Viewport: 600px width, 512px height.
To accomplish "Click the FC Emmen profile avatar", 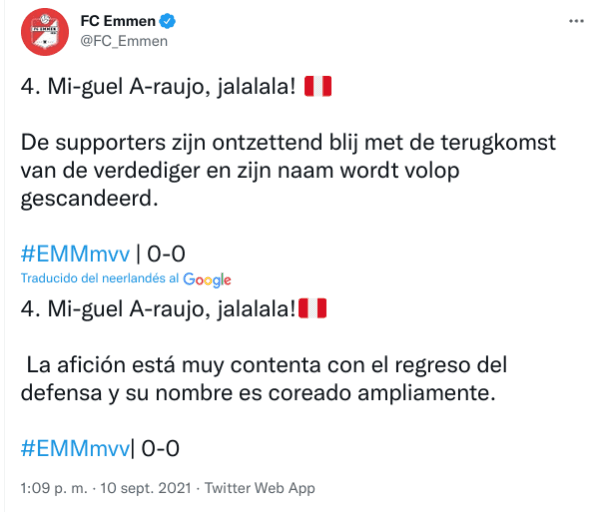I will 43,31.
